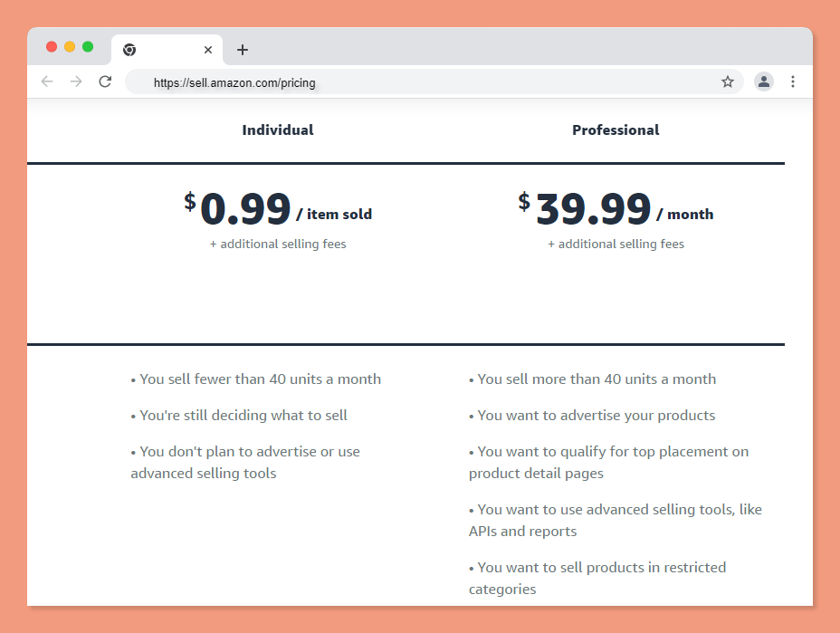840x633 pixels.
Task: Open a new browser tab
Action: 243,50
